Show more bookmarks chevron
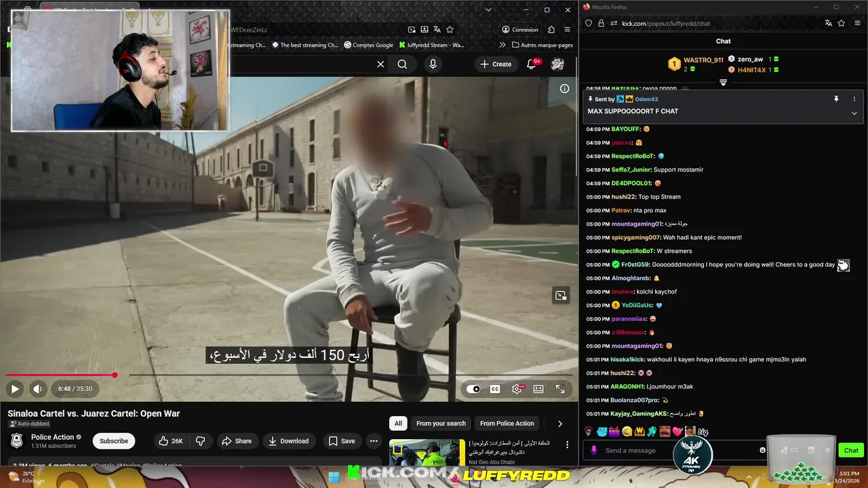Image resolution: width=868 pixels, height=488 pixels. (x=502, y=45)
